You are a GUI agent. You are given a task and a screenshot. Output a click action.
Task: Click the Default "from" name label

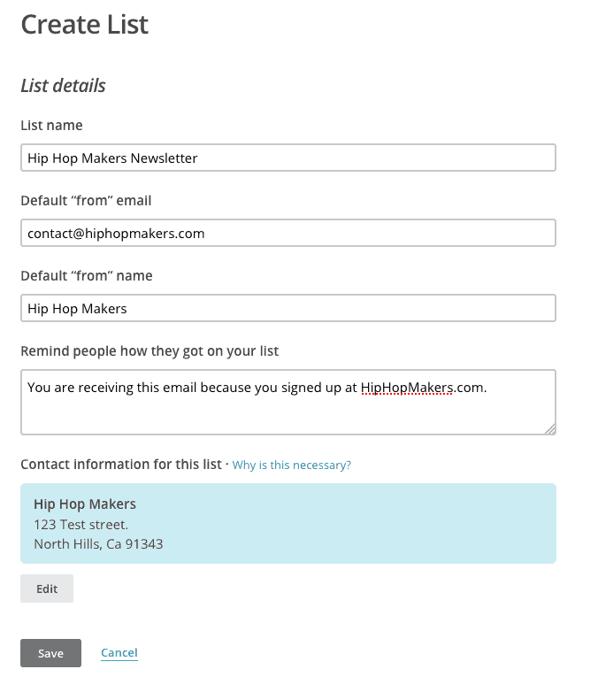click(x=86, y=276)
